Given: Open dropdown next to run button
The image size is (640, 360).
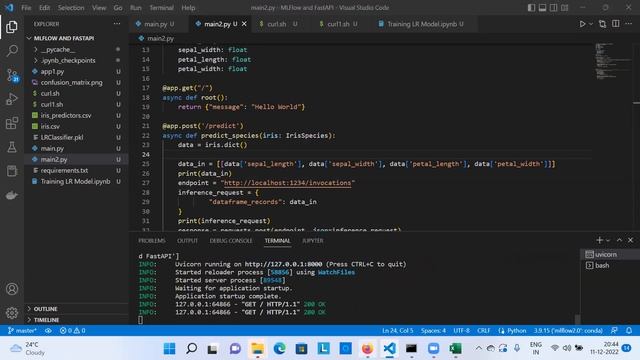Looking at the screenshot, I should click(591, 24).
